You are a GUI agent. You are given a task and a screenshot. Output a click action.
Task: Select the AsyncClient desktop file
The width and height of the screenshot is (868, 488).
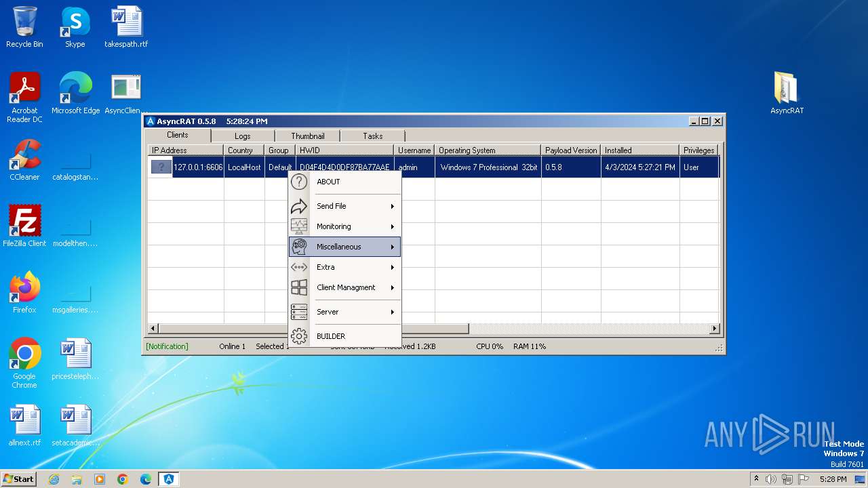tap(126, 94)
